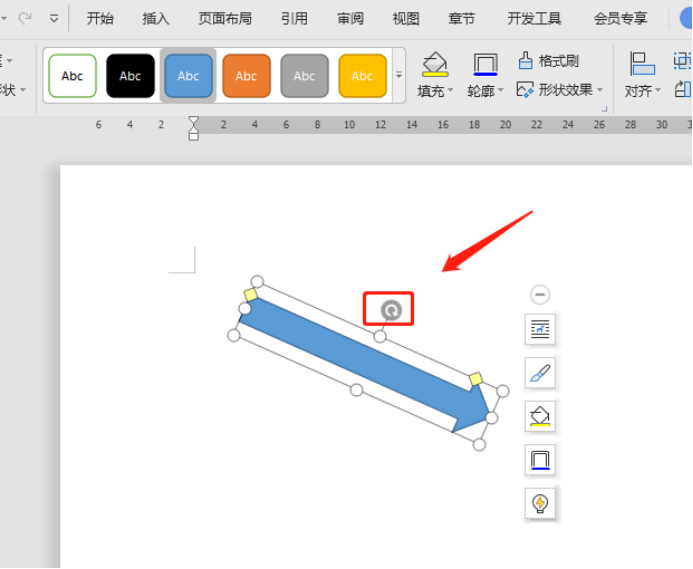Apply the gray Abc shape style
The width and height of the screenshot is (693, 569).
(305, 76)
